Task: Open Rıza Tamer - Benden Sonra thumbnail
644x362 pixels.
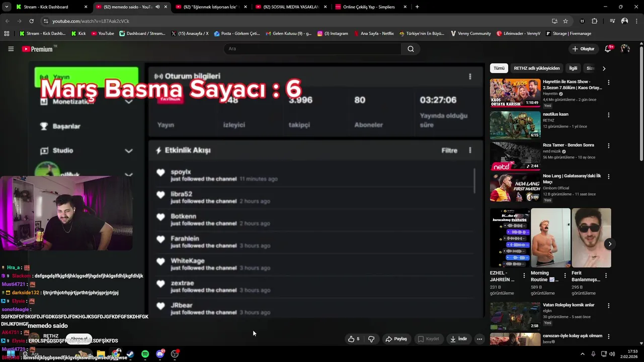Action: 515,156
